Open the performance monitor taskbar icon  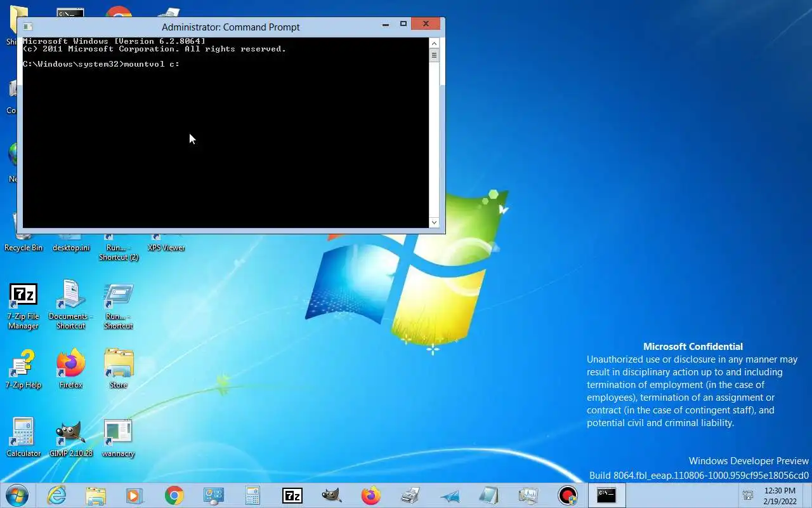[x=528, y=495]
